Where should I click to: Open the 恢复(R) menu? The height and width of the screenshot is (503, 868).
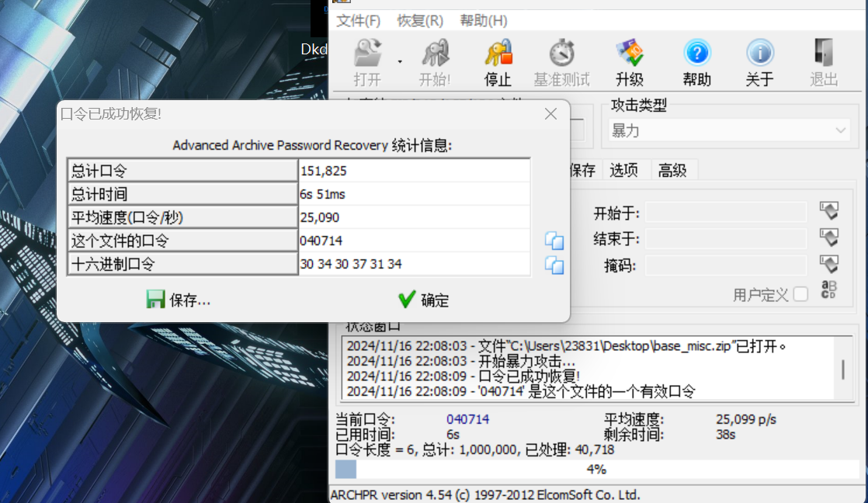[420, 20]
